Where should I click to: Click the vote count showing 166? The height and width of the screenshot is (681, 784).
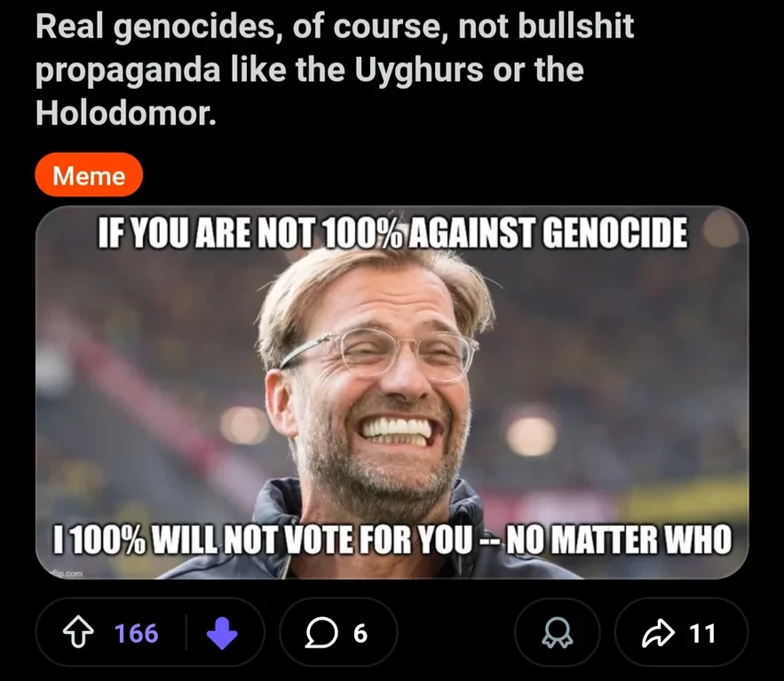137,633
